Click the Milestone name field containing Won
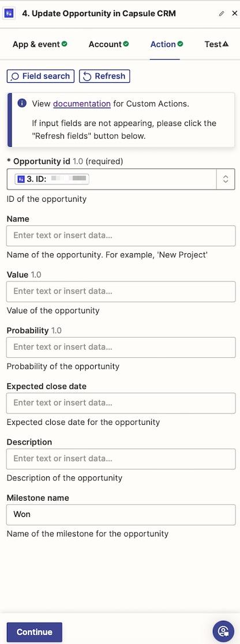 pyautogui.click(x=121, y=515)
